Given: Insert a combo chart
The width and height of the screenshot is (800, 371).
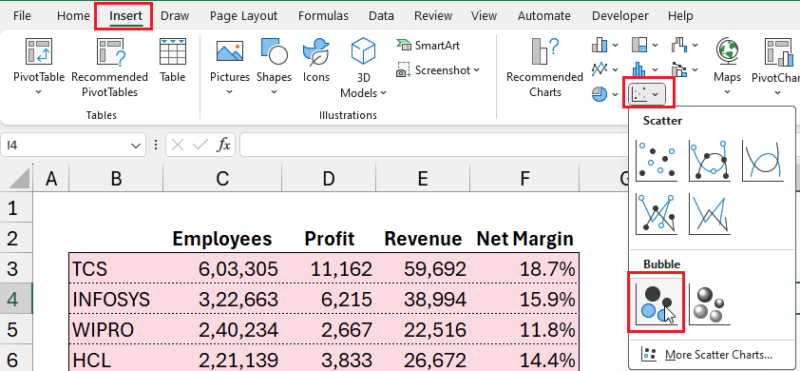Looking at the screenshot, I should tap(684, 69).
